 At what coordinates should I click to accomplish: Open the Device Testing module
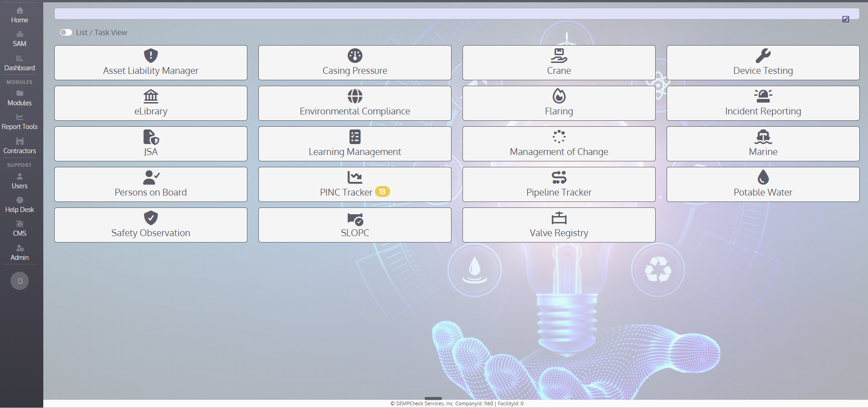763,63
